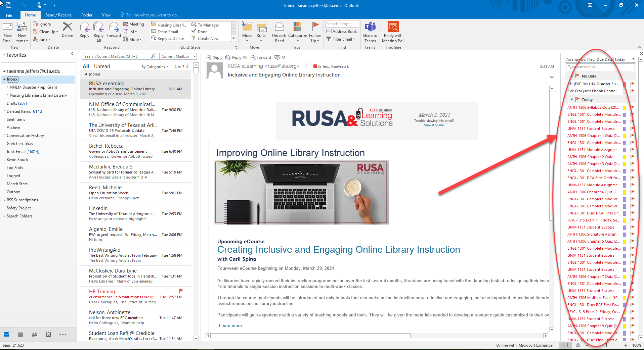
Task: Open the Rules icon menu
Action: point(261,32)
